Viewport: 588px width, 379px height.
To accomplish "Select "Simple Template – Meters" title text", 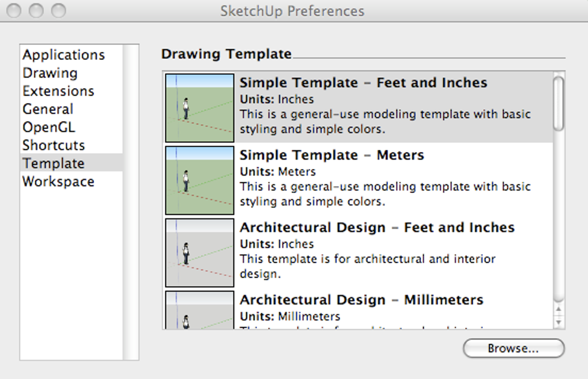I will (331, 156).
